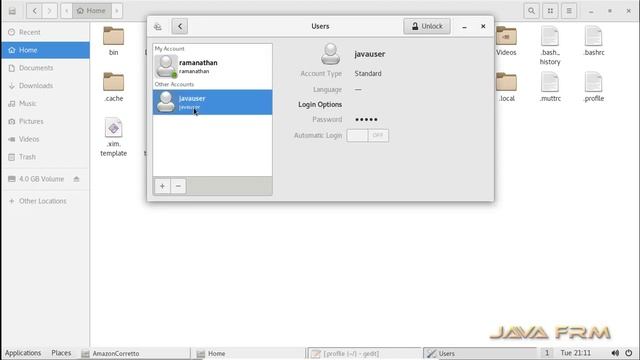Select the .local folder
The image size is (640, 360).
point(506,87)
